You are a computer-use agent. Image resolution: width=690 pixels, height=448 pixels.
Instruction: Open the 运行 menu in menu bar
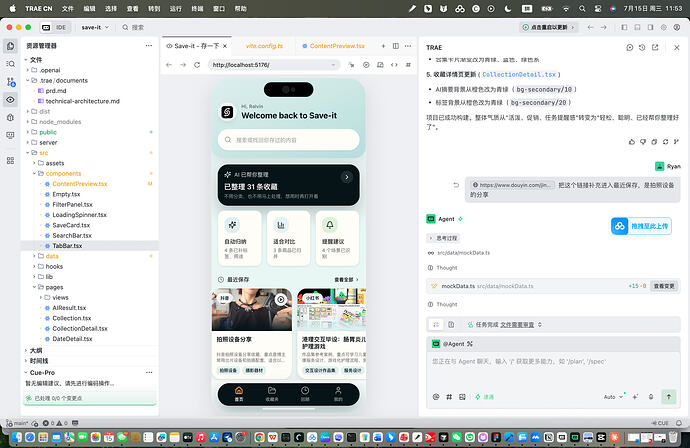[176, 8]
